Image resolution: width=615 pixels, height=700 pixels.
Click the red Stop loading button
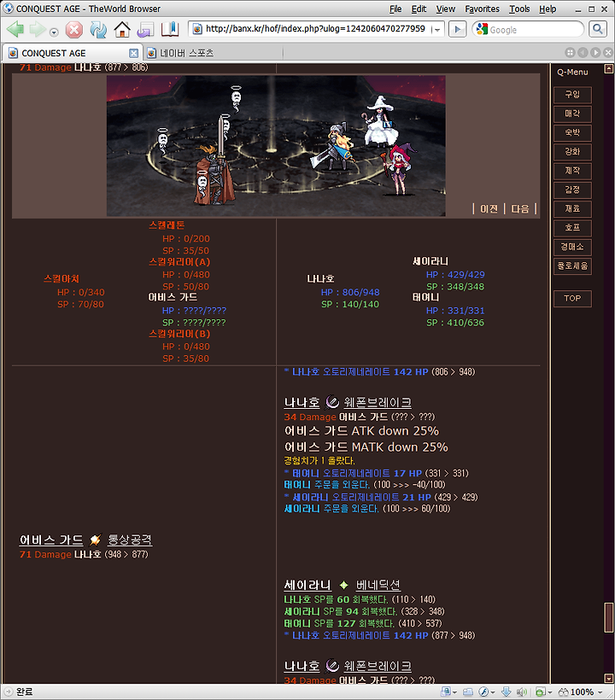(x=74, y=30)
